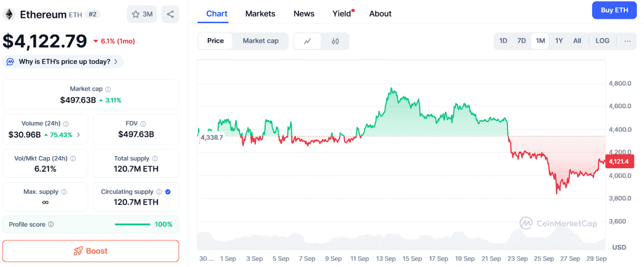Click the ETH ticker symbol in the header
644x267 pixels.
coord(75,15)
